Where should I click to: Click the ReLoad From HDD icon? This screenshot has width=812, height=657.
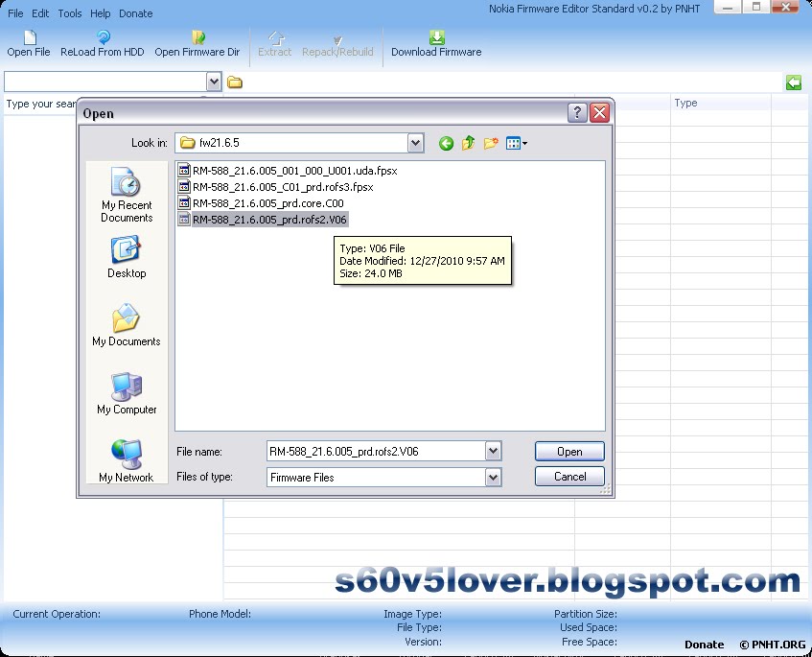(103, 36)
